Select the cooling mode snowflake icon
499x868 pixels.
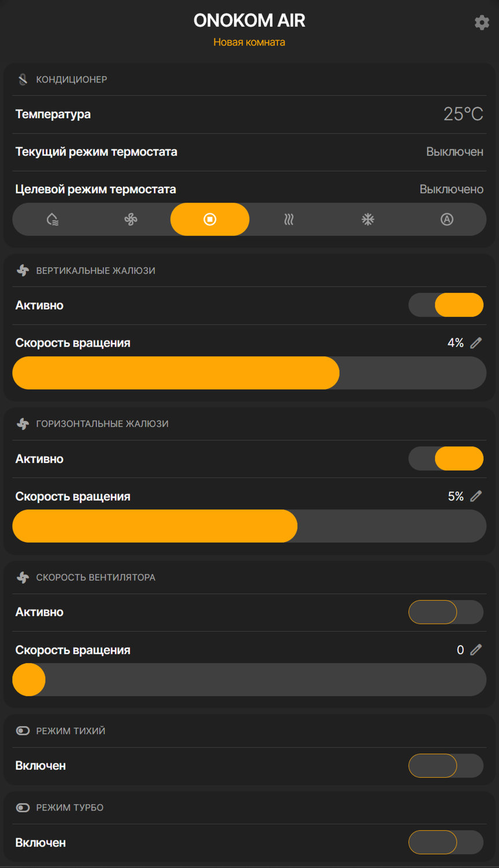(x=368, y=219)
